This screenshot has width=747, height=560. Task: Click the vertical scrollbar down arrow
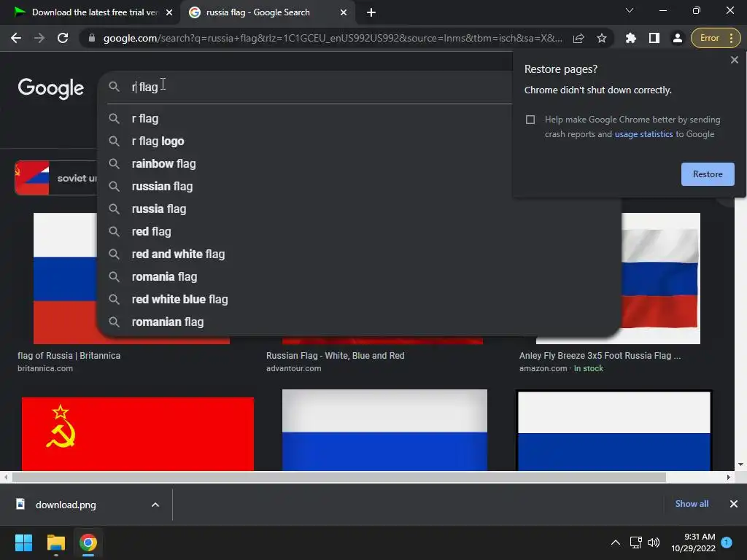click(740, 464)
